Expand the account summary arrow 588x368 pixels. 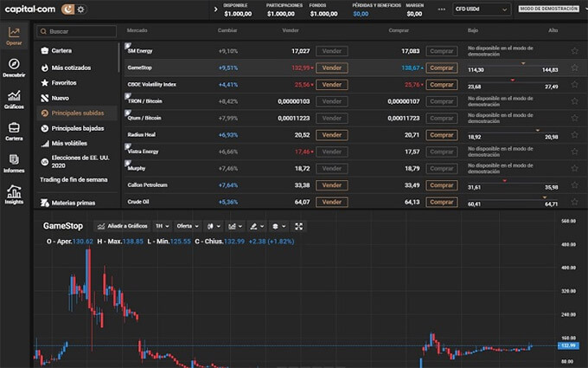215,10
